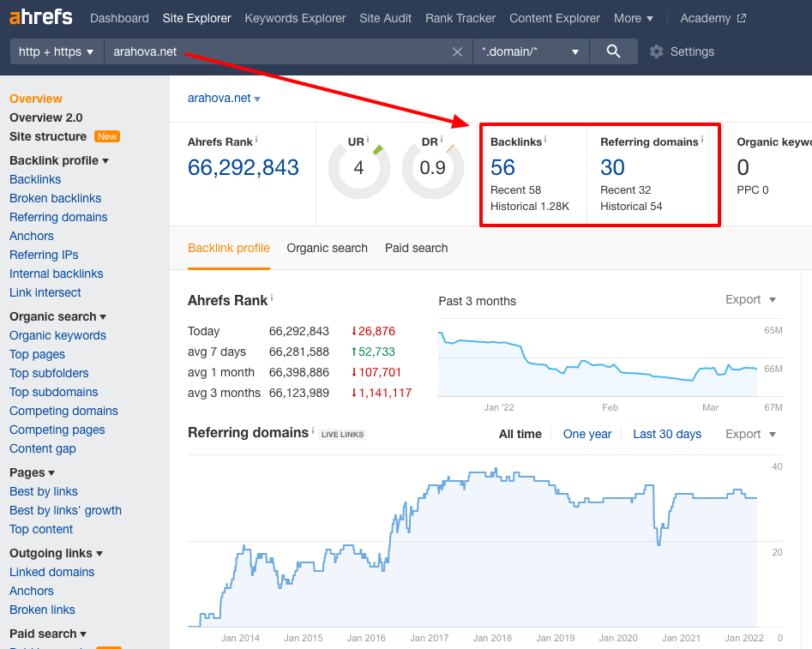
Task: Click the DR gauge value 0.9
Action: [x=432, y=168]
